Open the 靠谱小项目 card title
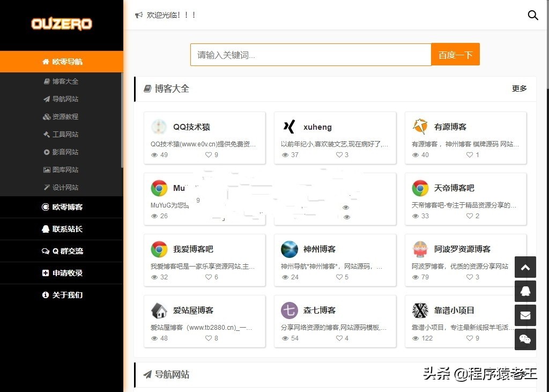 [454, 310]
